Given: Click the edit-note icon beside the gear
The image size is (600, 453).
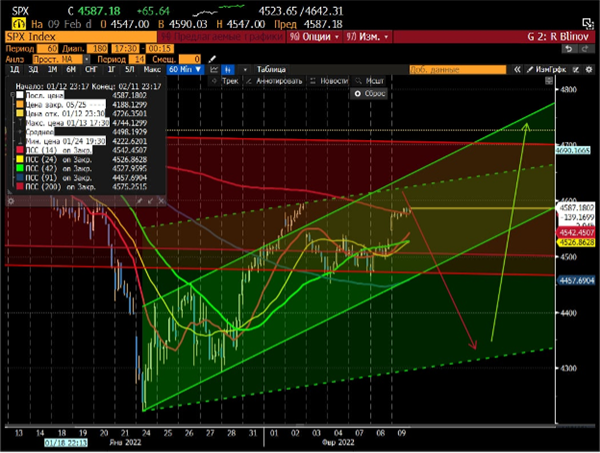Looking at the screenshot, I should click(x=576, y=69).
